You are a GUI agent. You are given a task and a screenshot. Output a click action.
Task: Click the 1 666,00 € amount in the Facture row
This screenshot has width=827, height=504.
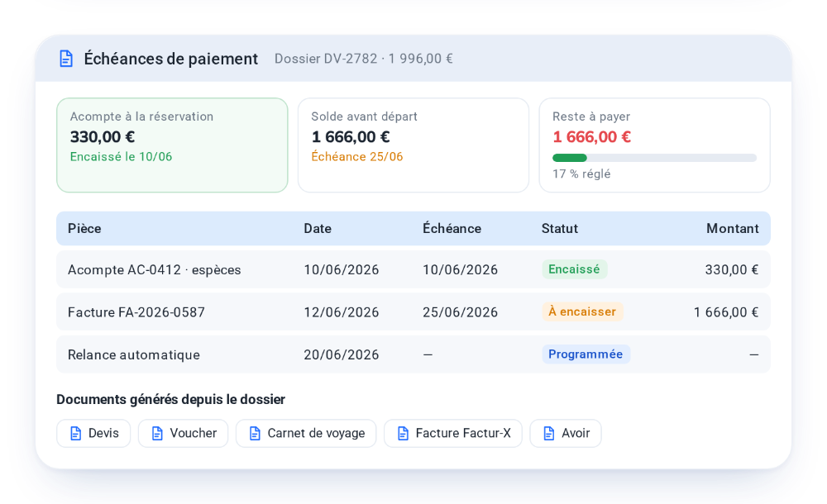coord(726,312)
